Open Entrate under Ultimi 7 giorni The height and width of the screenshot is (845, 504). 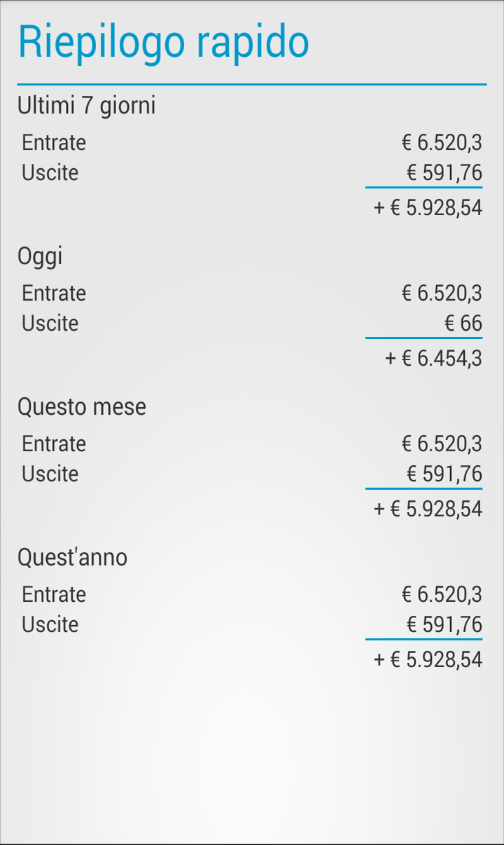tap(54, 142)
